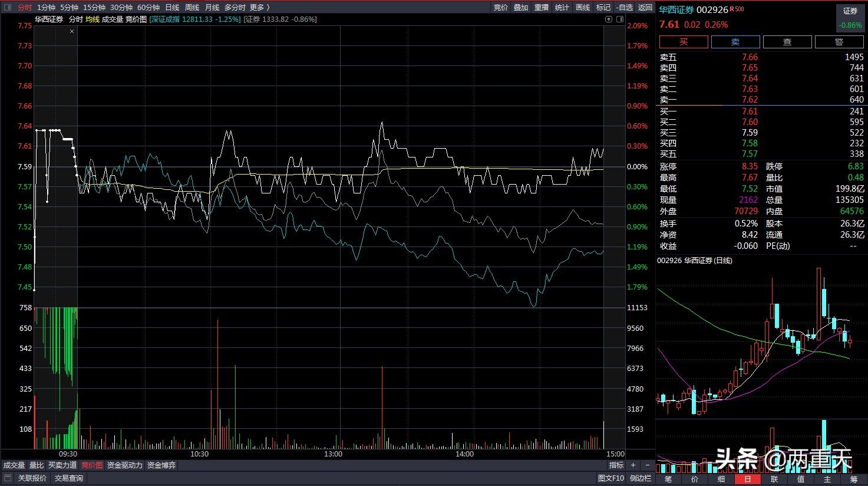Viewport: 868px width, 486px height.
Task: Open the 交易查询 trade query
Action: (x=69, y=478)
